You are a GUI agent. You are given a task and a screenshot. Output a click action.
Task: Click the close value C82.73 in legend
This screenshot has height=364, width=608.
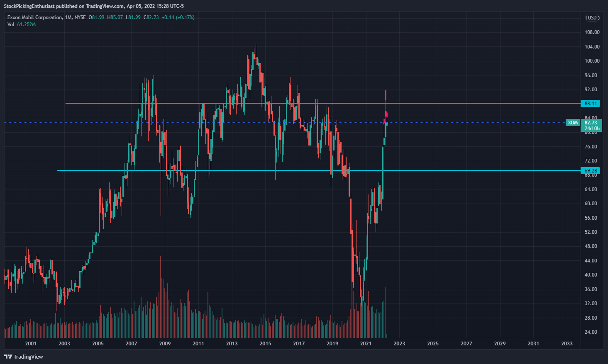[151, 17]
